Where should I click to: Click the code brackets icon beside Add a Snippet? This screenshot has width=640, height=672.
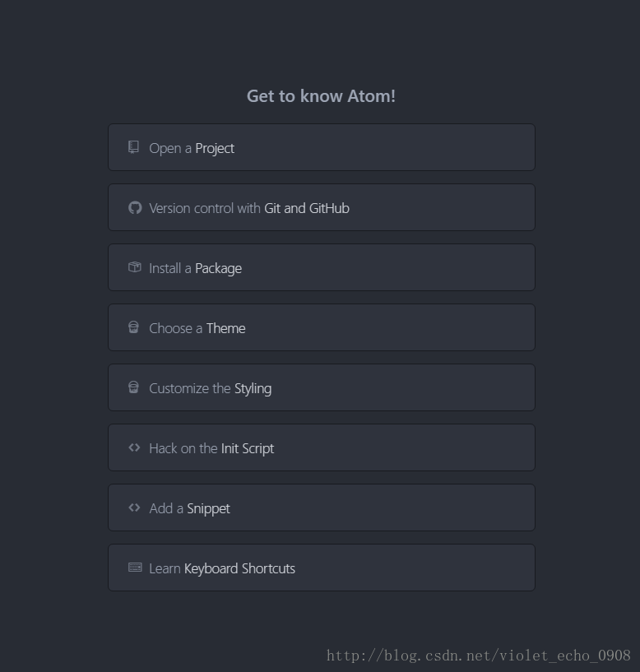134,507
